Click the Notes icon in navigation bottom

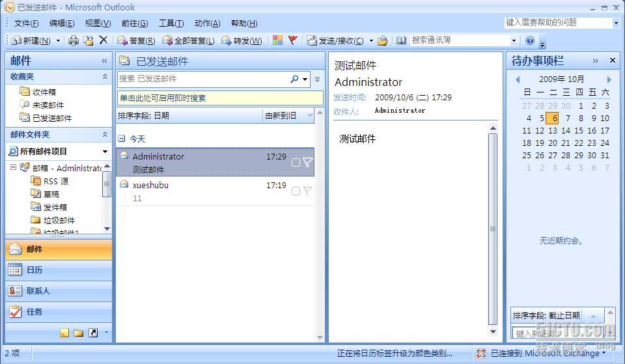[x=64, y=333]
